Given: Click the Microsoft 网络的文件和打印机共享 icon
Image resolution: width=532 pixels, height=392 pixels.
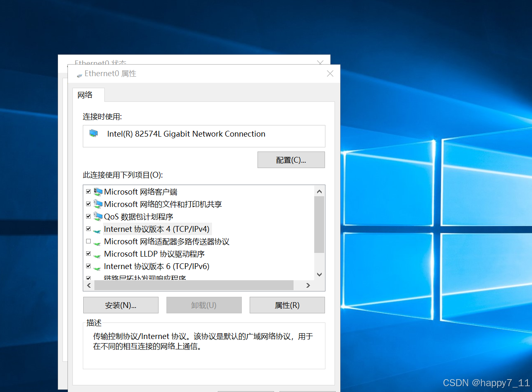Looking at the screenshot, I should tap(98, 204).
